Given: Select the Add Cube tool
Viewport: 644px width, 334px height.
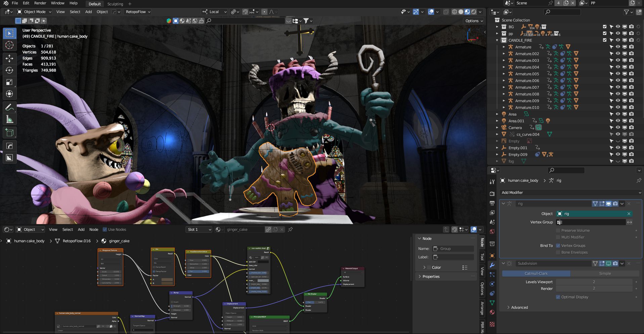Looking at the screenshot, I should click(x=9, y=133).
